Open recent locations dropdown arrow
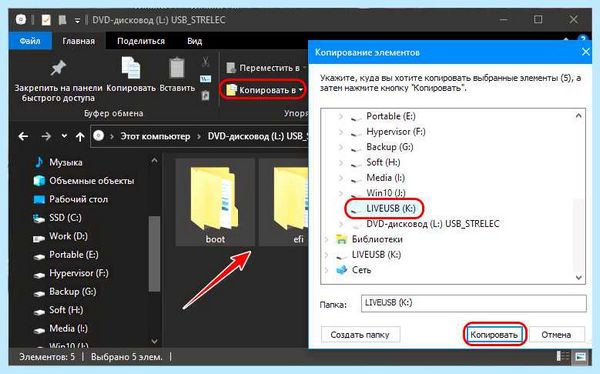Image resolution: width=600 pixels, height=374 pixels. click(64, 136)
